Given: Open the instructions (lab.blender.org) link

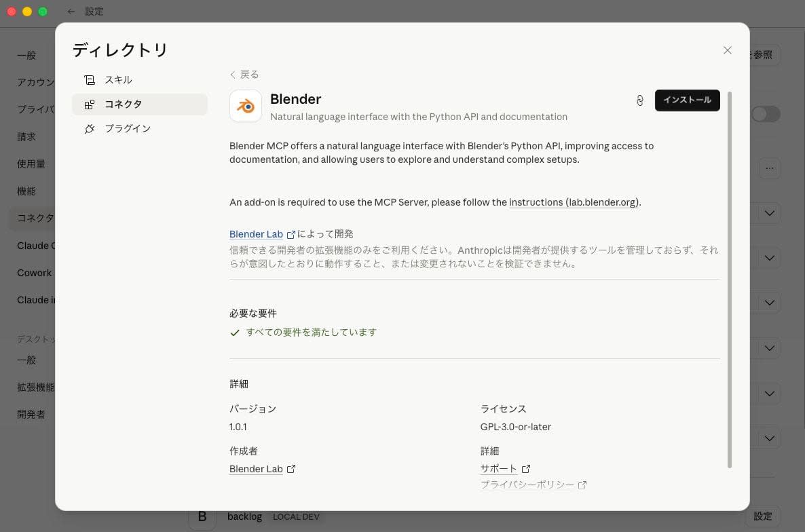Looking at the screenshot, I should [x=573, y=202].
